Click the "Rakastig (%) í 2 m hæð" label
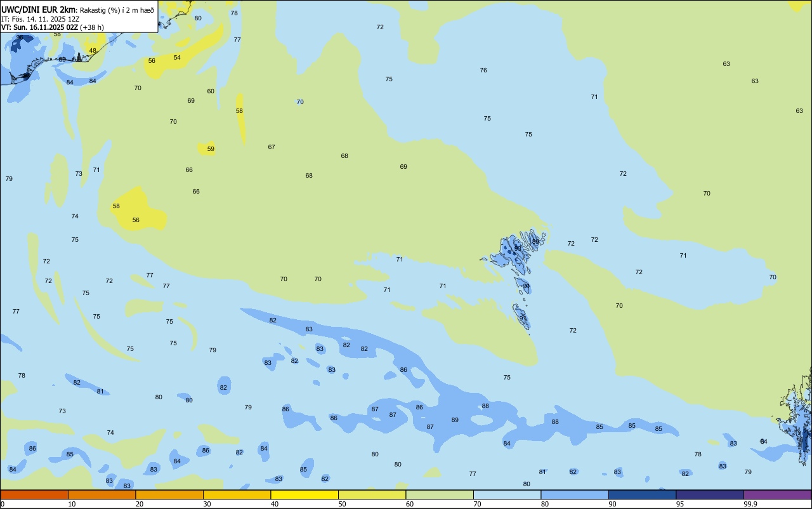Viewport: 812px width, 509px height. coord(117,10)
